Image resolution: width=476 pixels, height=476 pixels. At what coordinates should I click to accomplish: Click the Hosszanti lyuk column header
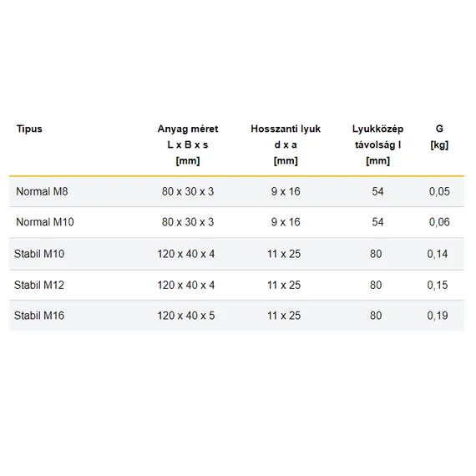tap(286, 144)
